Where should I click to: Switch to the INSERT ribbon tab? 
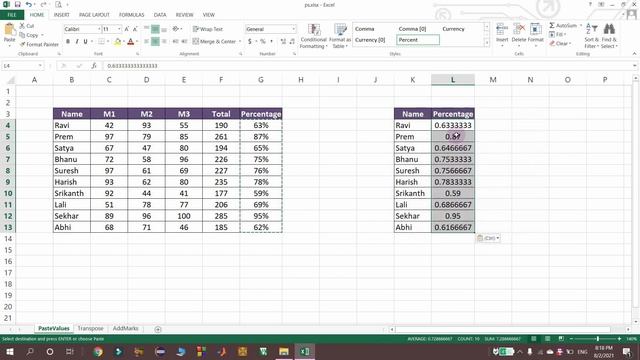[62, 15]
